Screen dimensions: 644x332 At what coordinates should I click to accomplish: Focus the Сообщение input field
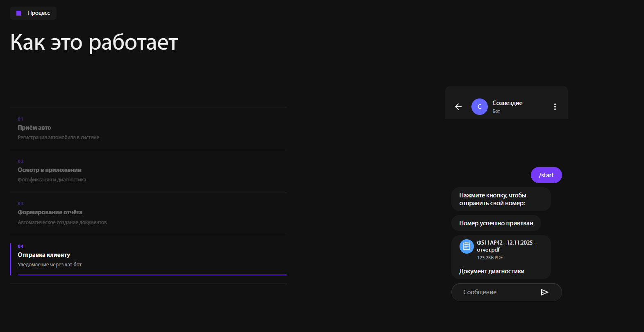tap(507, 292)
